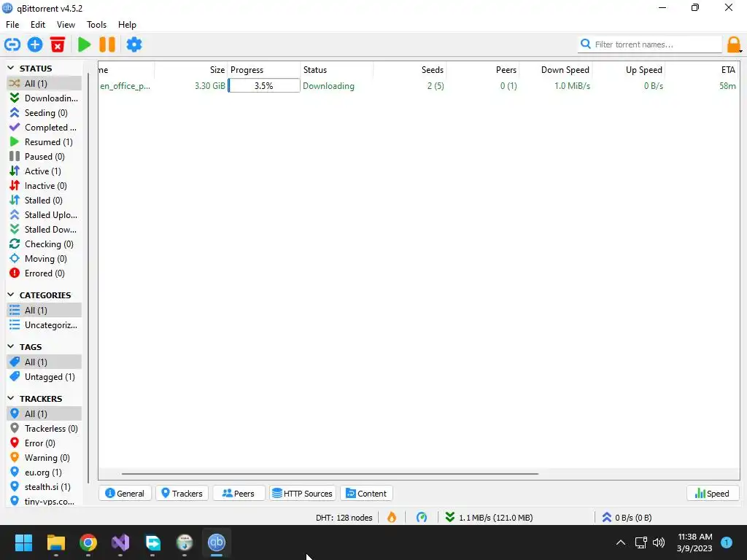Open Windows Start menu
747x560 pixels.
[23, 542]
